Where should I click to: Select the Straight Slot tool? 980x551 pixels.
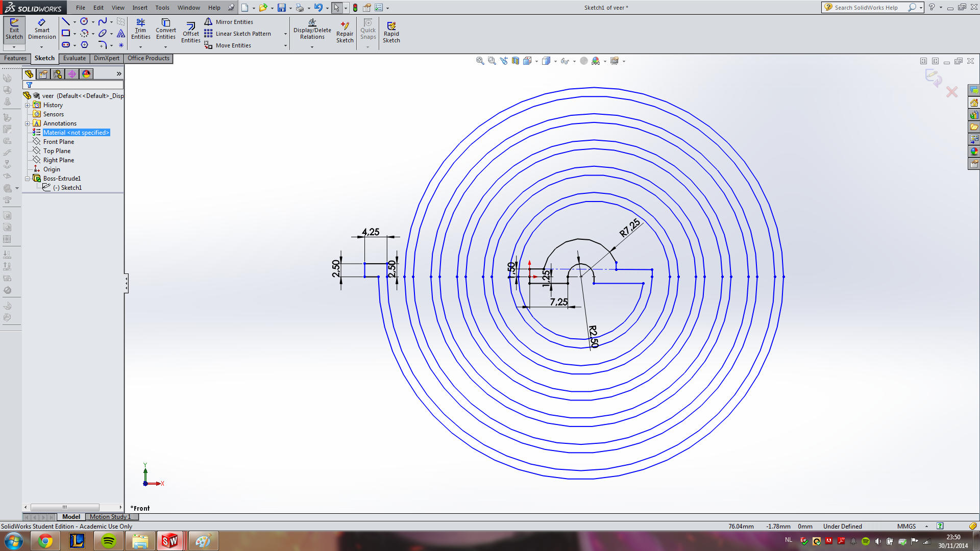click(x=66, y=45)
